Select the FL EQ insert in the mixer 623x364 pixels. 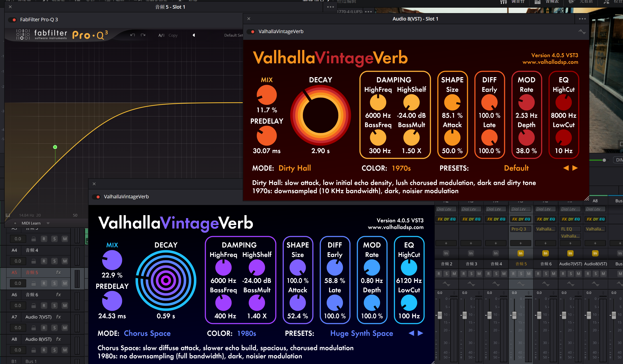pyautogui.click(x=570, y=229)
